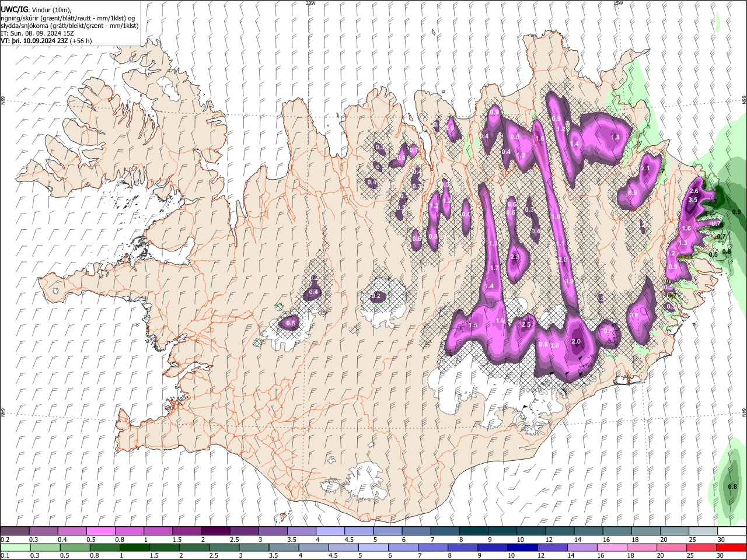Pick purple-row legend swatch between 4 and 4.5

[330, 531]
